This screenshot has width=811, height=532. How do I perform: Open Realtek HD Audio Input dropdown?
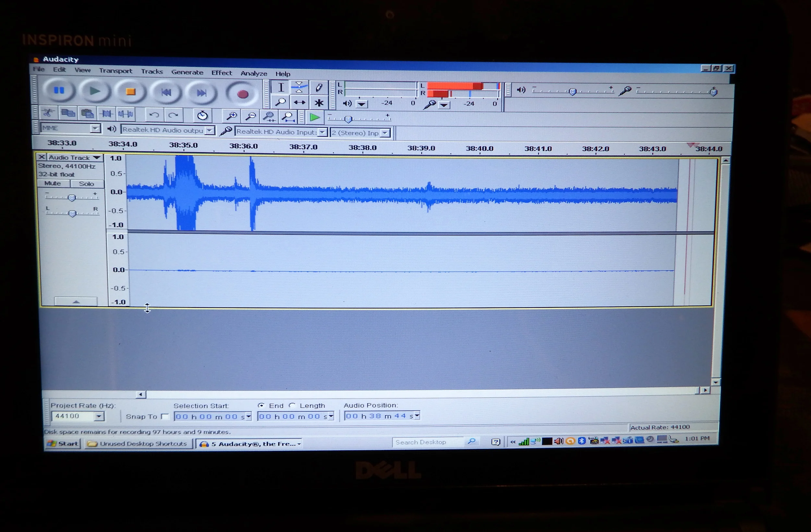click(x=322, y=132)
